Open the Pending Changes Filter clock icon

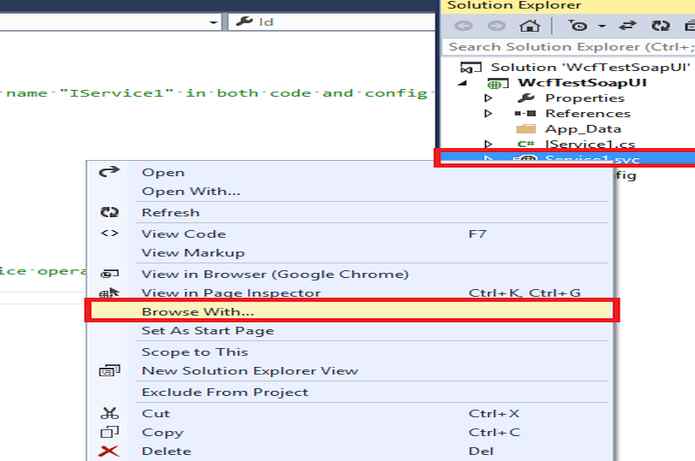(578, 26)
